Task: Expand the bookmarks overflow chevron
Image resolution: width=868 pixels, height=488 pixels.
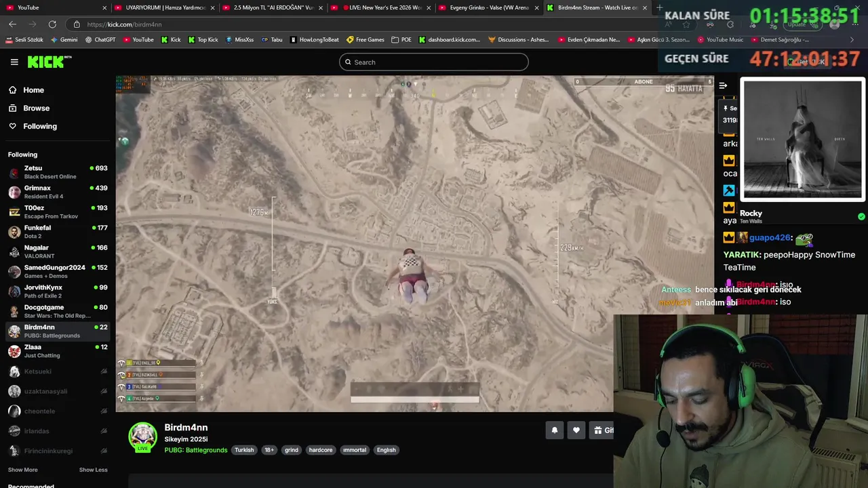Action: (x=852, y=40)
